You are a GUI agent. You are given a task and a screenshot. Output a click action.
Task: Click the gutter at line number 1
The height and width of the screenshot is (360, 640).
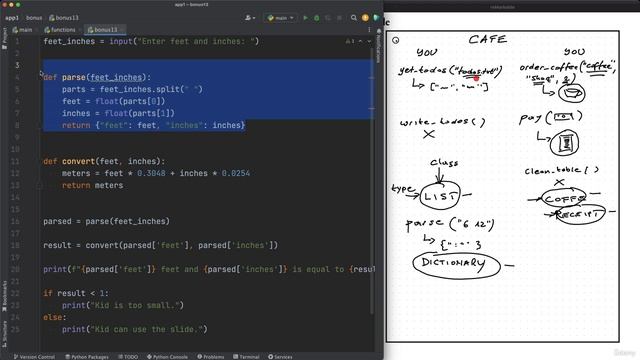(x=17, y=41)
